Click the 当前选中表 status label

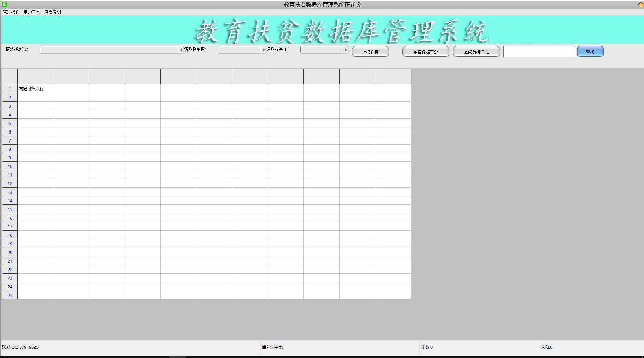273,347
